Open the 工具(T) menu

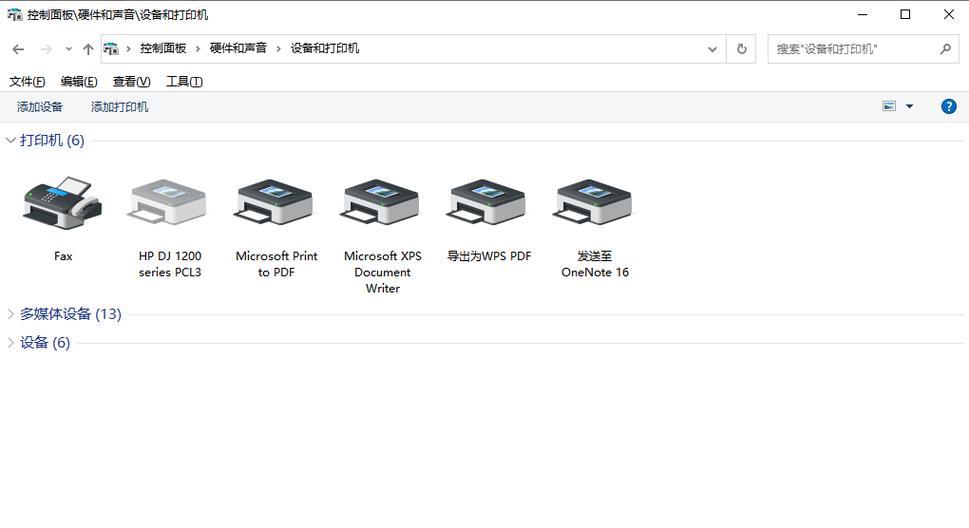(x=184, y=82)
